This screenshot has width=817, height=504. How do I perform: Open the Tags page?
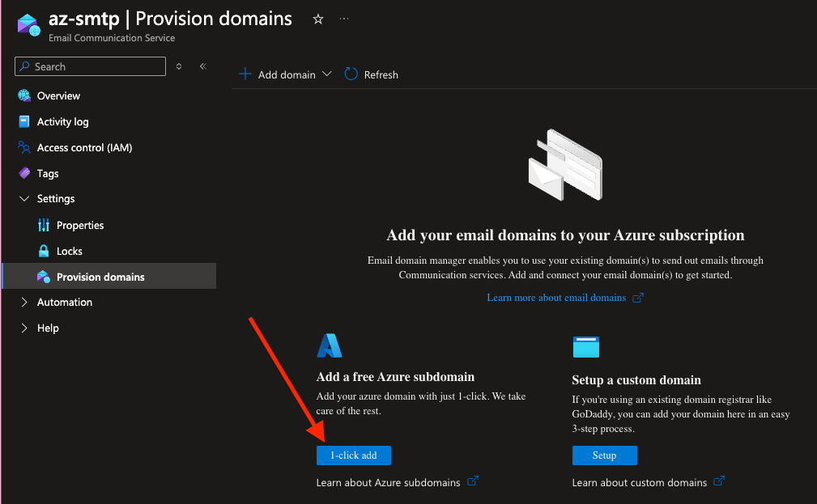(49, 173)
